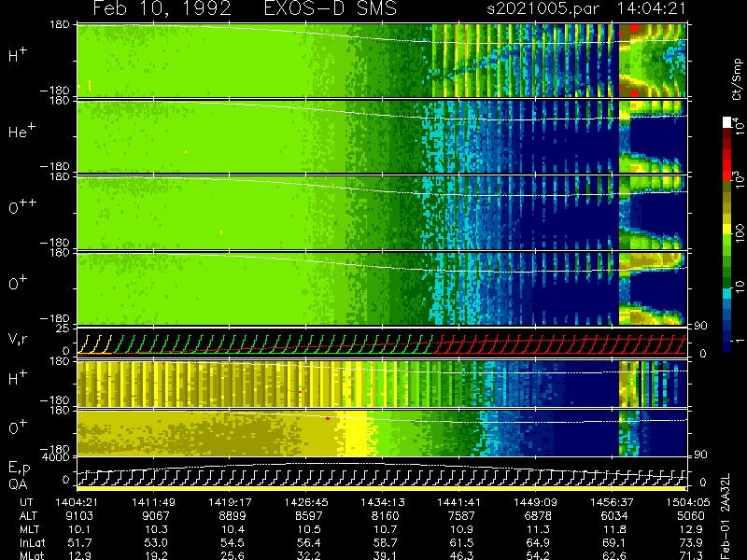The image size is (747, 560).
Task: Click ALT value '6034'
Action: pyautogui.click(x=614, y=516)
